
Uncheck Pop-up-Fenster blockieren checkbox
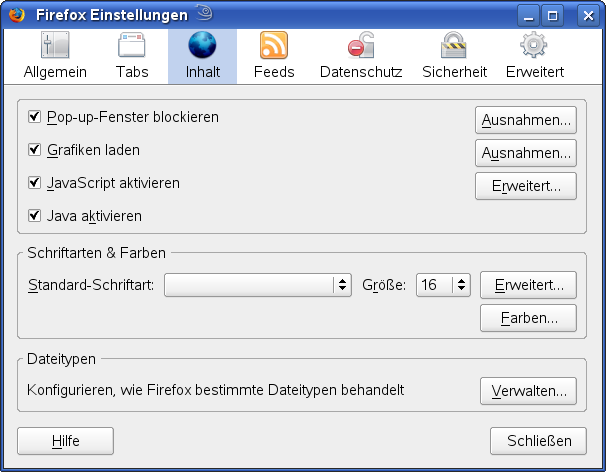point(34,117)
